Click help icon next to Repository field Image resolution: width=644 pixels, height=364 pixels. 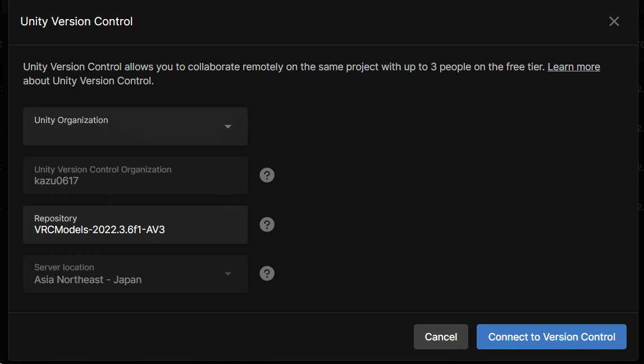click(x=267, y=224)
